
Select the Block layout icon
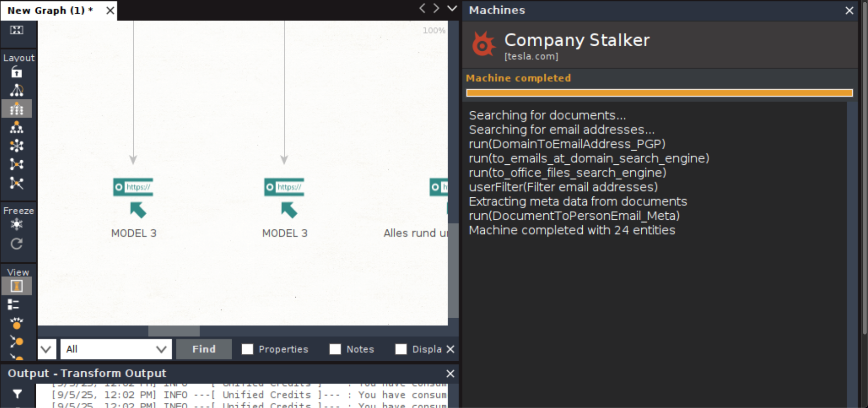pos(17,91)
